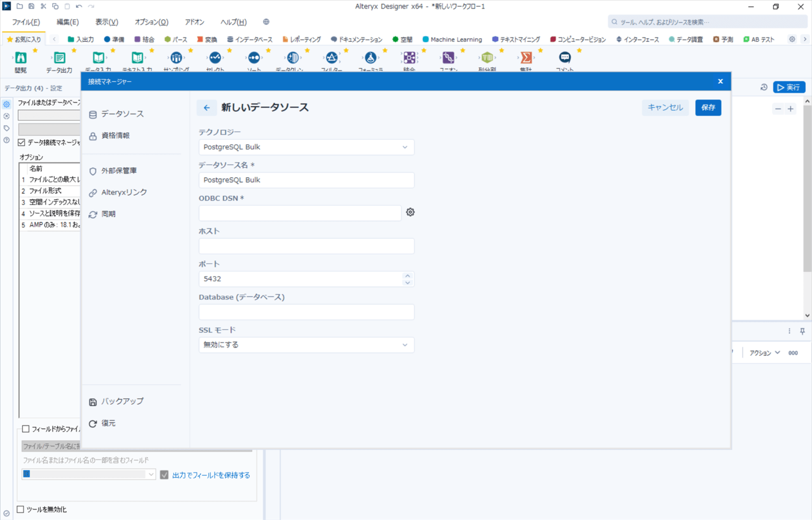
Task: Click the Undo icon in title bar
Action: click(x=79, y=6)
